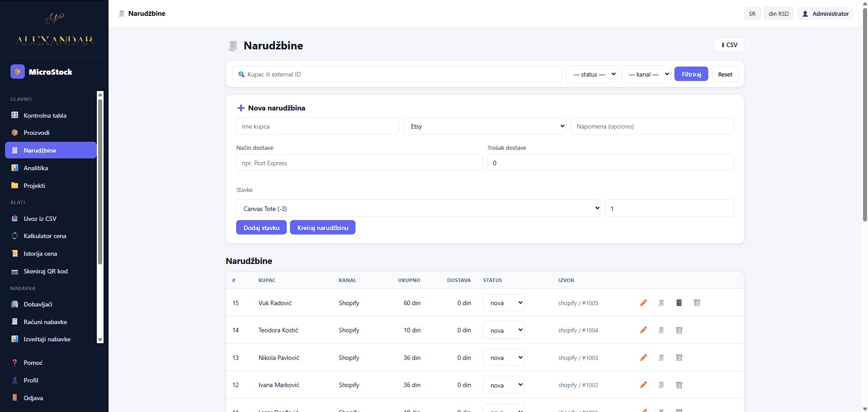Open Dobavljači in sidebar
The width and height of the screenshot is (868, 412).
click(x=51, y=304)
